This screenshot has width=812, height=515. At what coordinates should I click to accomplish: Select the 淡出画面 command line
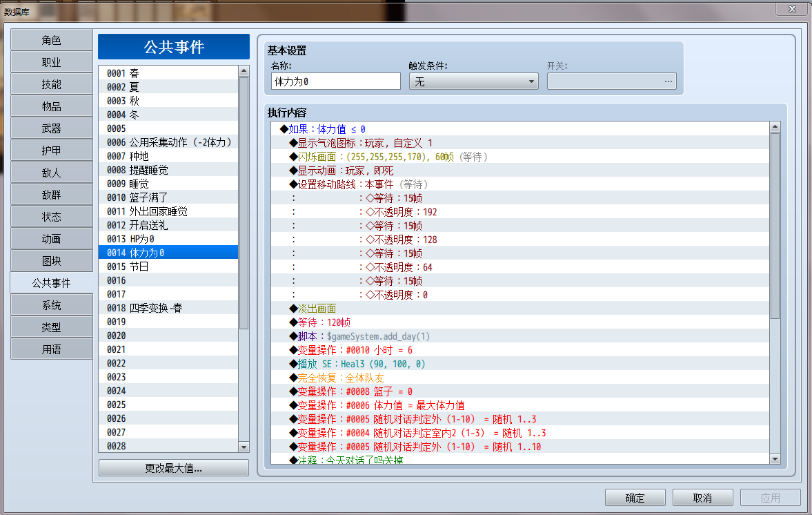520,309
